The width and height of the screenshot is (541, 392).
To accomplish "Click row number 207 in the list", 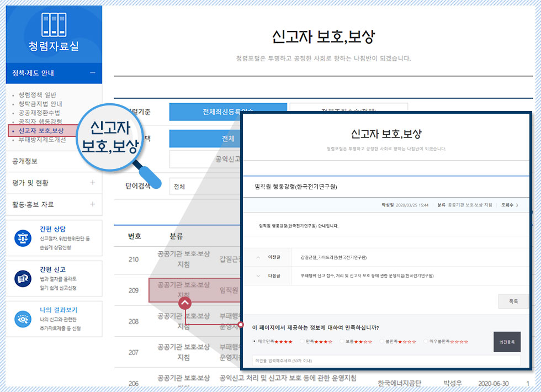I will pos(134,353).
